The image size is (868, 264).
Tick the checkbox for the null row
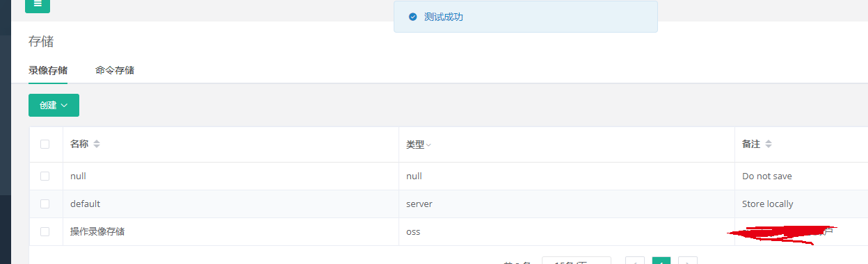(45, 176)
